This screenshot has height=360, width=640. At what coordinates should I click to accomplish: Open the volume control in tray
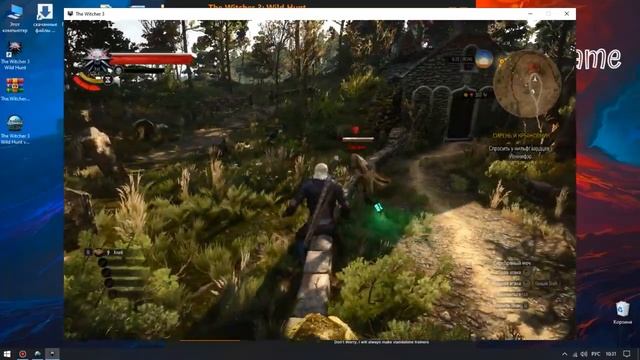(x=584, y=354)
